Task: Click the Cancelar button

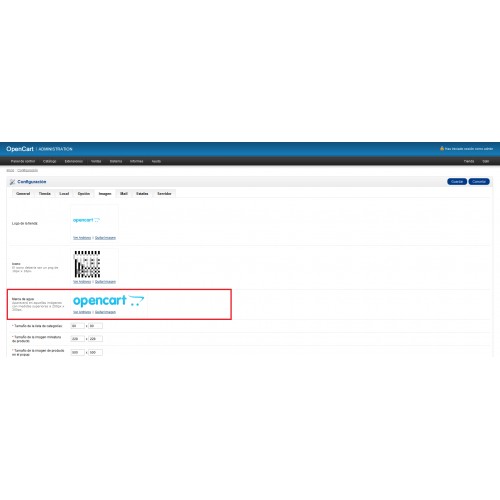Action: [x=479, y=182]
